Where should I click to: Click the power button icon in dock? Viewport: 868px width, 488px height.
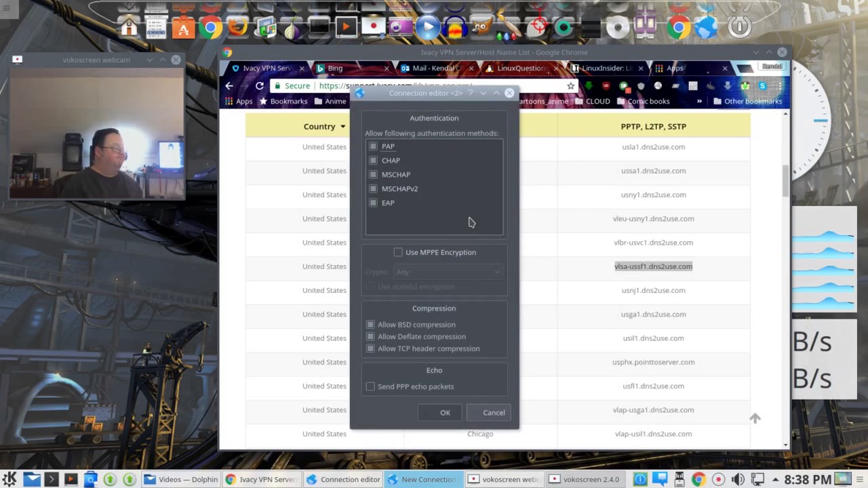click(x=740, y=28)
